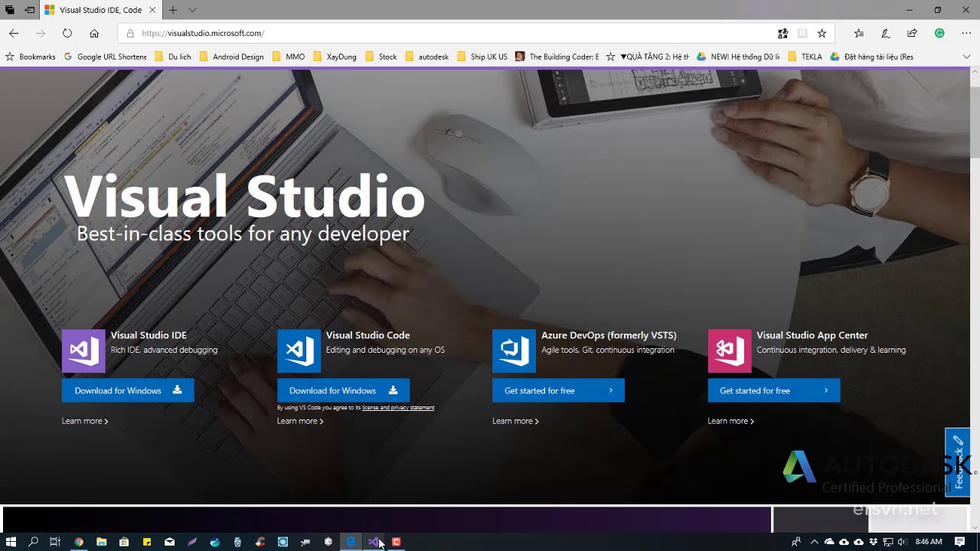Screen dimensions: 980x551
Task: Click the purple Visual Studio IDE logo
Action: point(83,350)
